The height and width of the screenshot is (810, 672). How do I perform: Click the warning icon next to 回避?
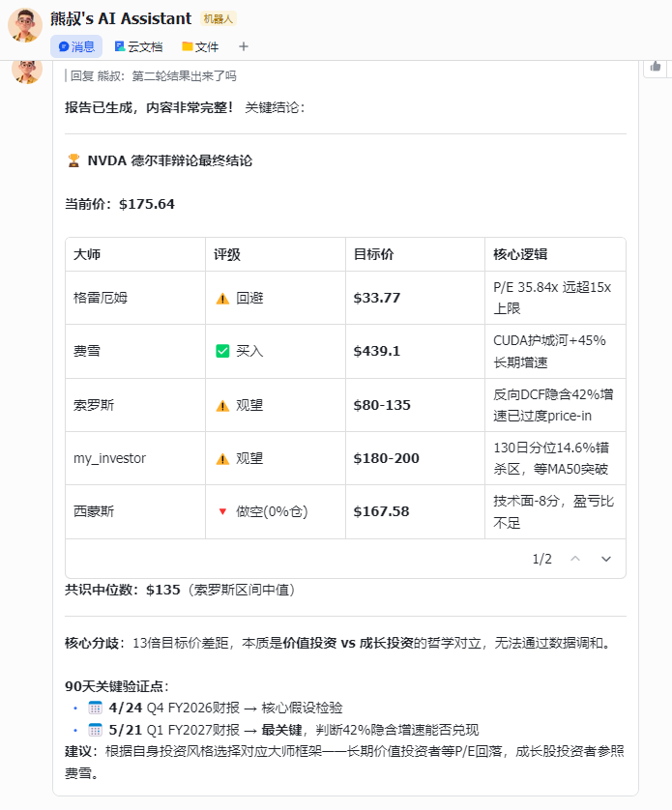click(222, 298)
